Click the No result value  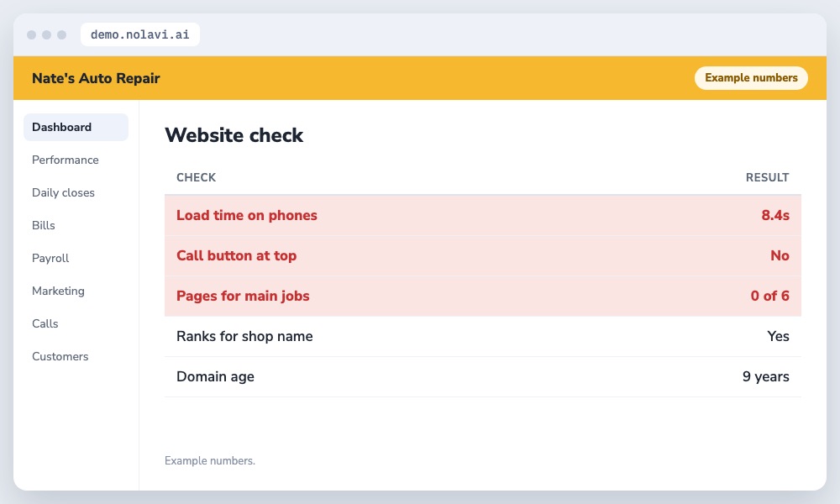780,255
